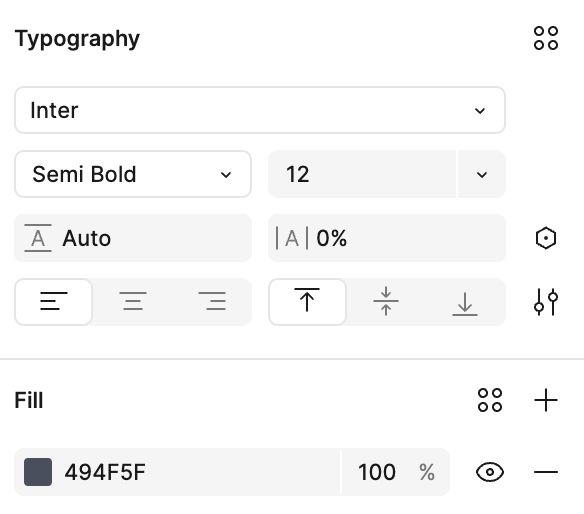This screenshot has height=514, width=584.
Task: Click the Auto line height field
Action: tap(133, 238)
